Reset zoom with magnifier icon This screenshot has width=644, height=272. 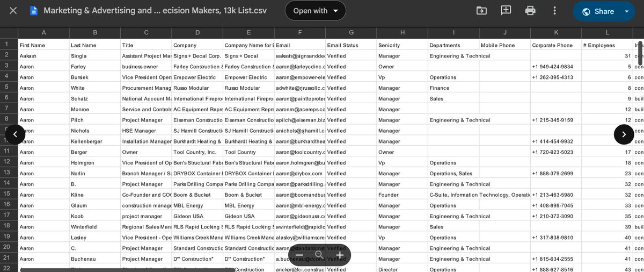(x=319, y=255)
